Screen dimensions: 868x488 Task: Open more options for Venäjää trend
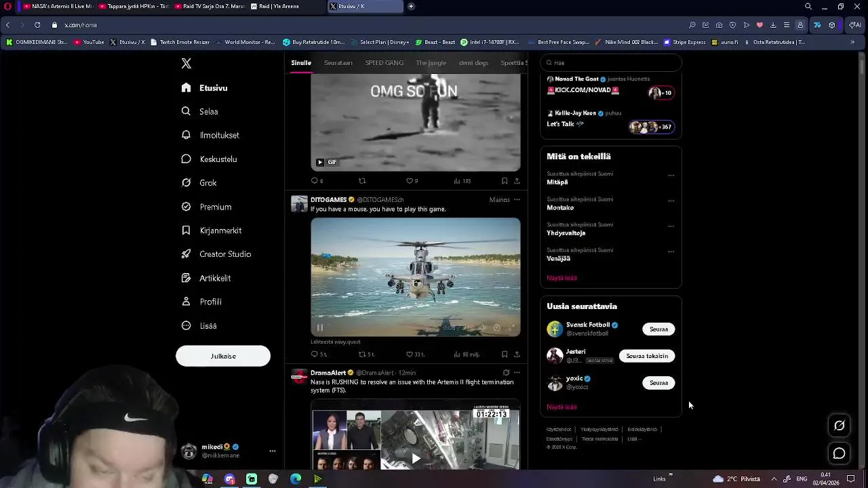click(671, 251)
